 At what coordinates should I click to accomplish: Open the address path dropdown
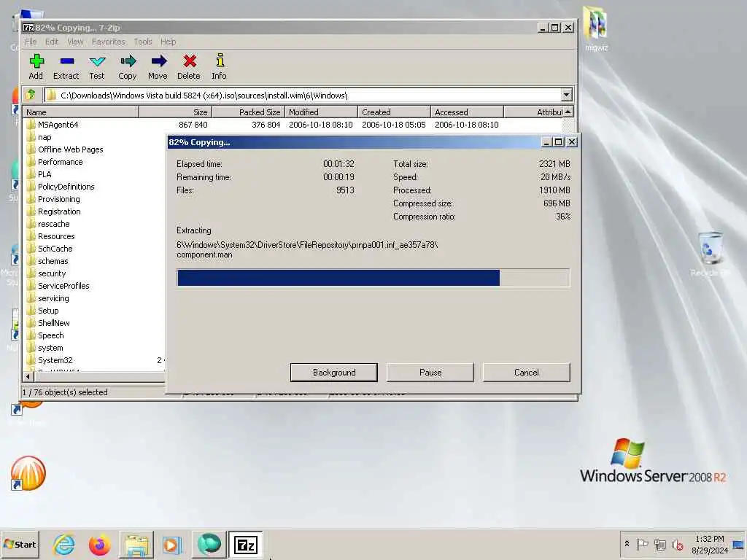click(x=566, y=95)
